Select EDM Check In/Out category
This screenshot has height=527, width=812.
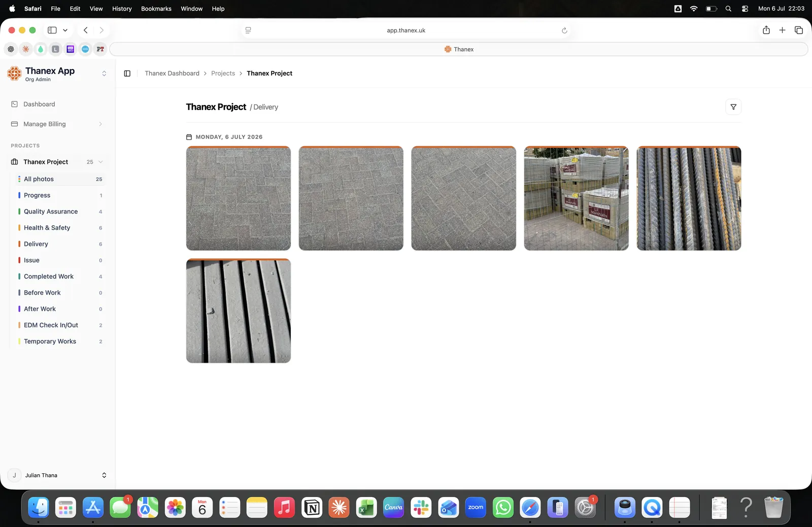click(x=60, y=325)
